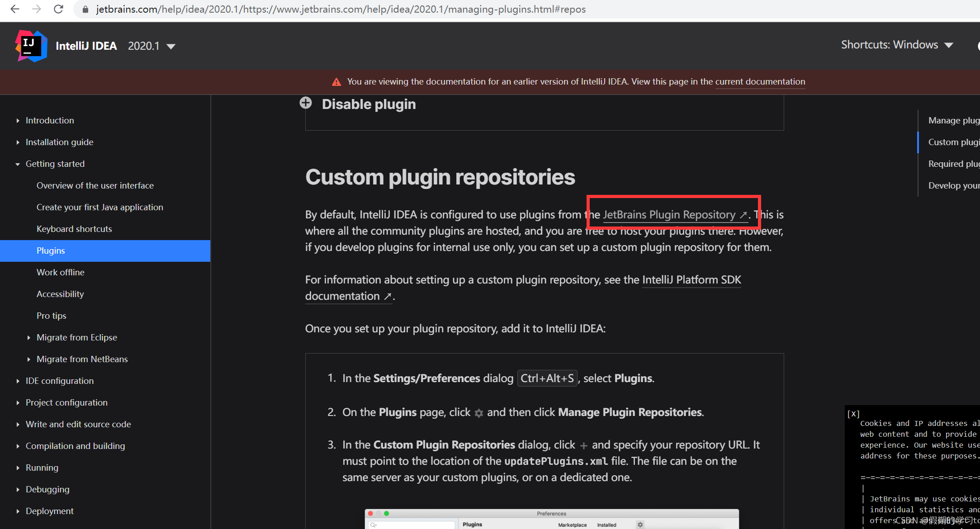
Task: Expand the Running tree arrow
Action: [x=18, y=468]
